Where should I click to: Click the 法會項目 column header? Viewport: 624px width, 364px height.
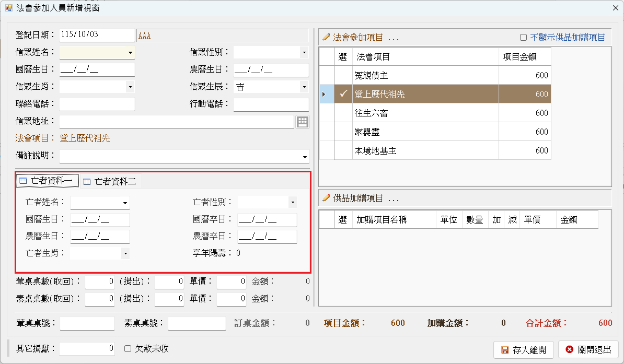point(425,56)
